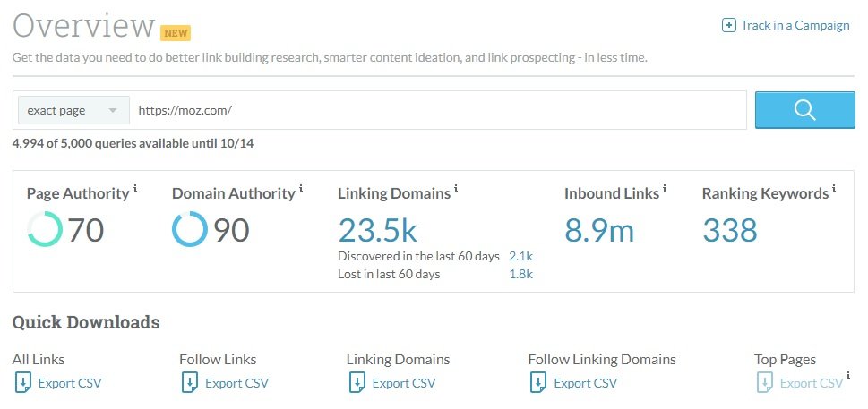Viewport: 868px width, 409px height.
Task: Export CSV for Linking Domains
Action: click(x=403, y=383)
